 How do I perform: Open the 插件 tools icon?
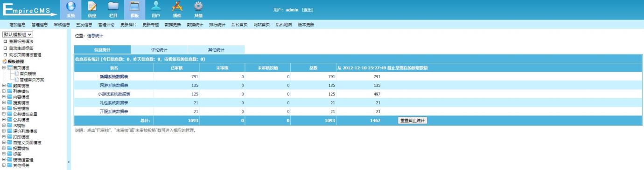[177, 7]
